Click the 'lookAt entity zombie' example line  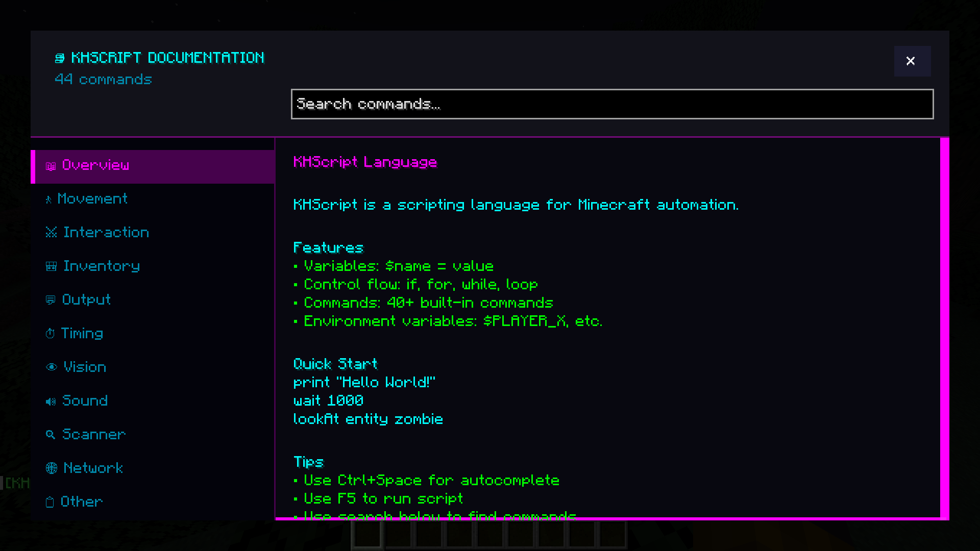pyautogui.click(x=368, y=419)
